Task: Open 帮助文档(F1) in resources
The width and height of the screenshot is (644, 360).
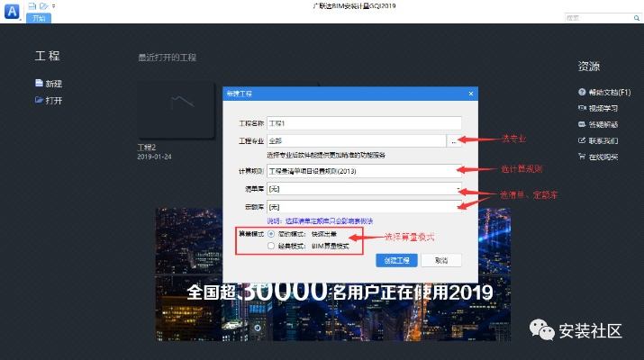Action: pyautogui.click(x=604, y=93)
